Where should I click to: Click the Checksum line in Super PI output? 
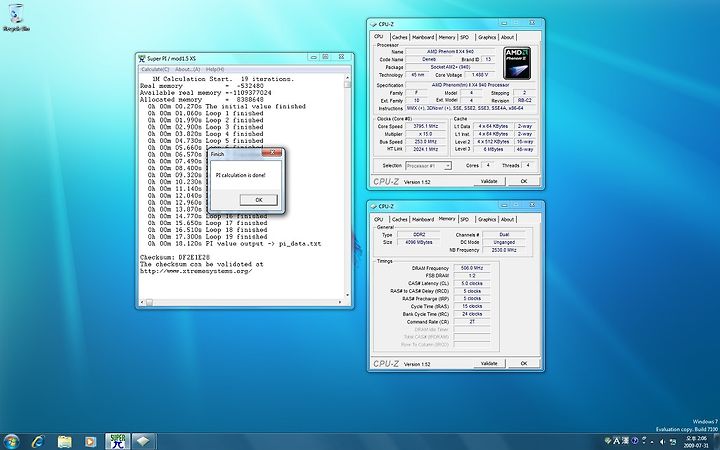pyautogui.click(x=174, y=258)
